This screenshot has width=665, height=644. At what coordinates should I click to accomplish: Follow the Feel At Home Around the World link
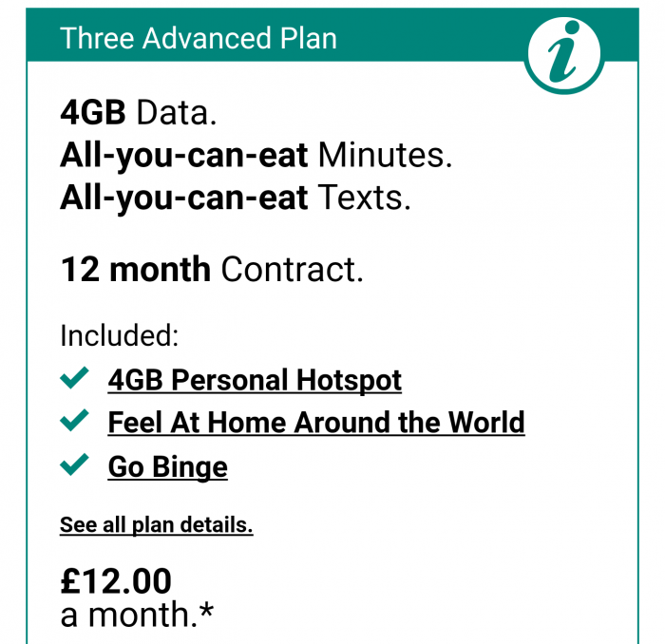coord(316,423)
